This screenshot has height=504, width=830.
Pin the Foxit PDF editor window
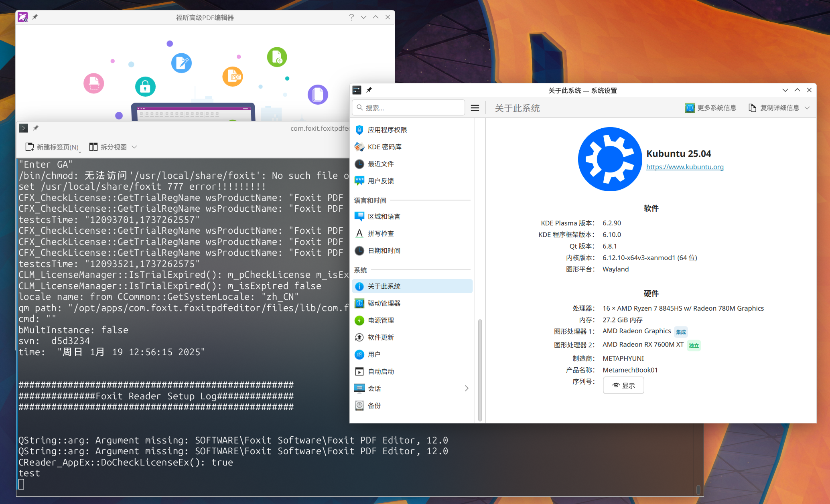(35, 17)
